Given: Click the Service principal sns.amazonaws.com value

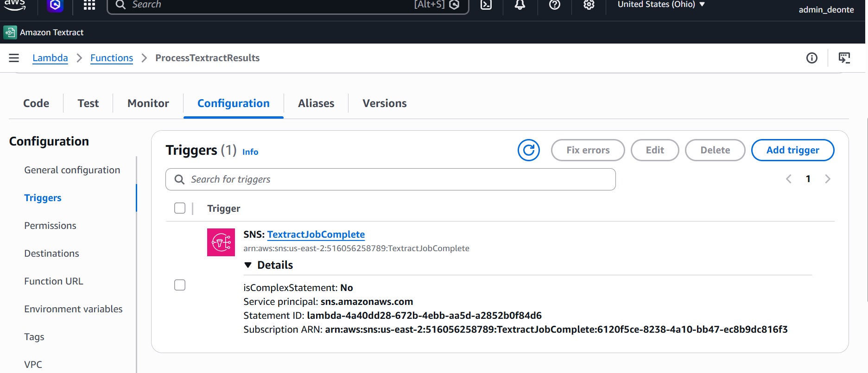Looking at the screenshot, I should tap(367, 302).
